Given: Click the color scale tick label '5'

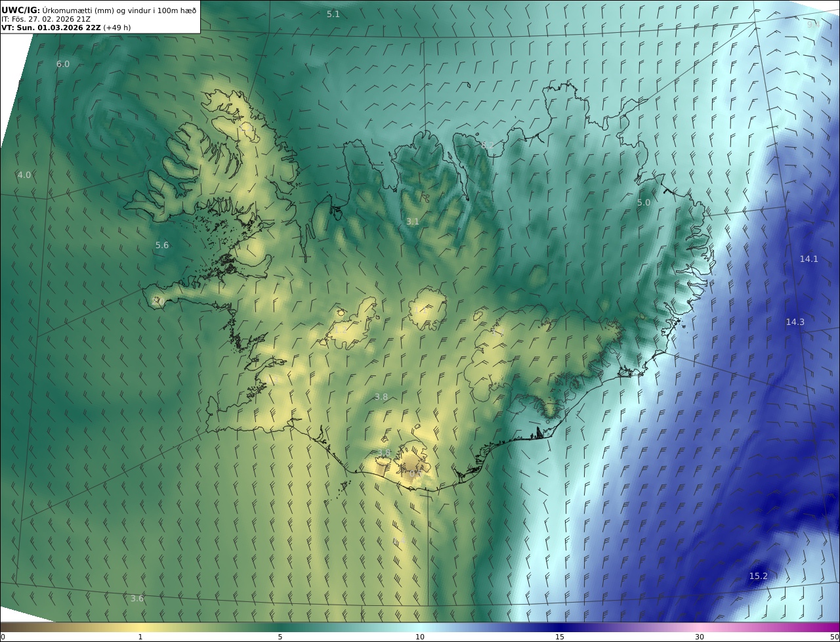Looking at the screenshot, I should [280, 637].
